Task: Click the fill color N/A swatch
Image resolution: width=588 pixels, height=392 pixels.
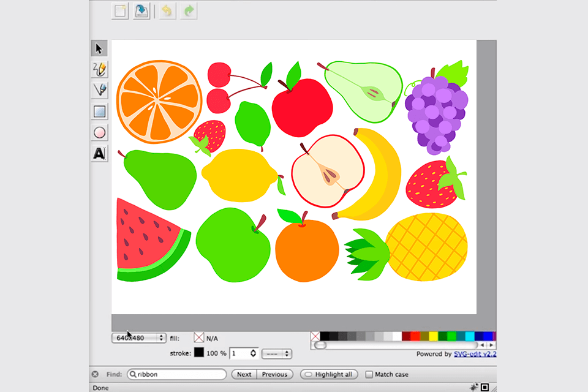Action: [x=198, y=337]
